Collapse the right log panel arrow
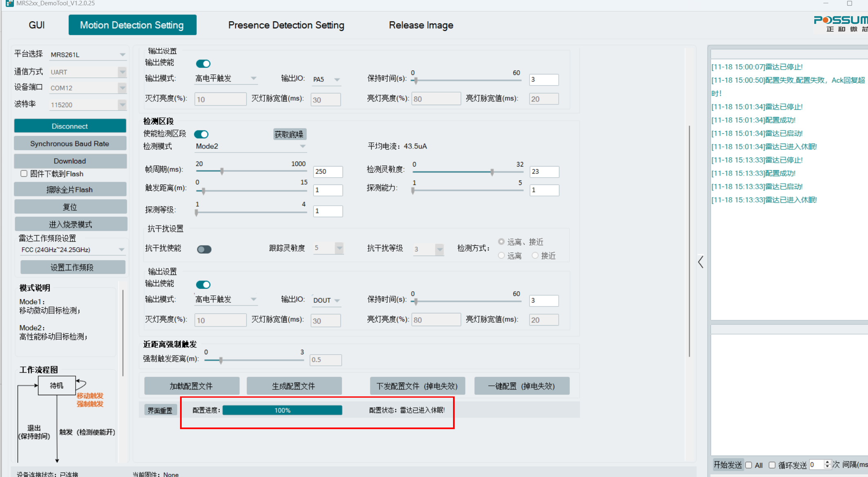 (x=701, y=262)
